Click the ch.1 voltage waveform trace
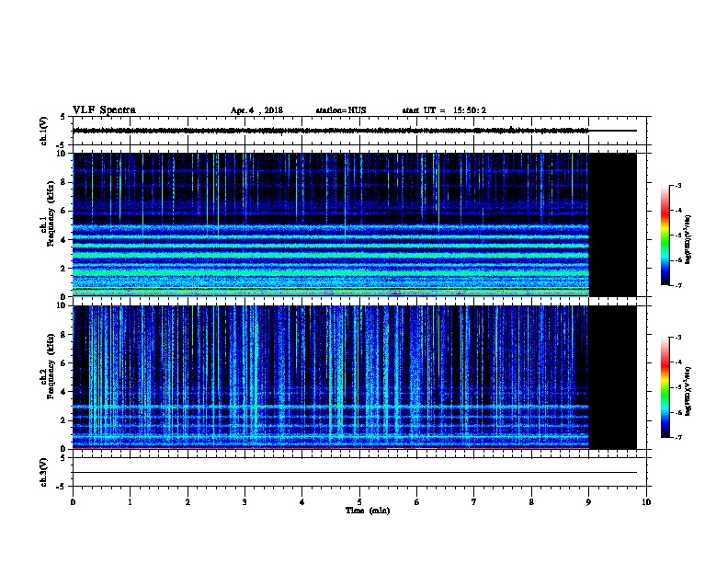Screen dimensions: 728x563 pos(331,131)
